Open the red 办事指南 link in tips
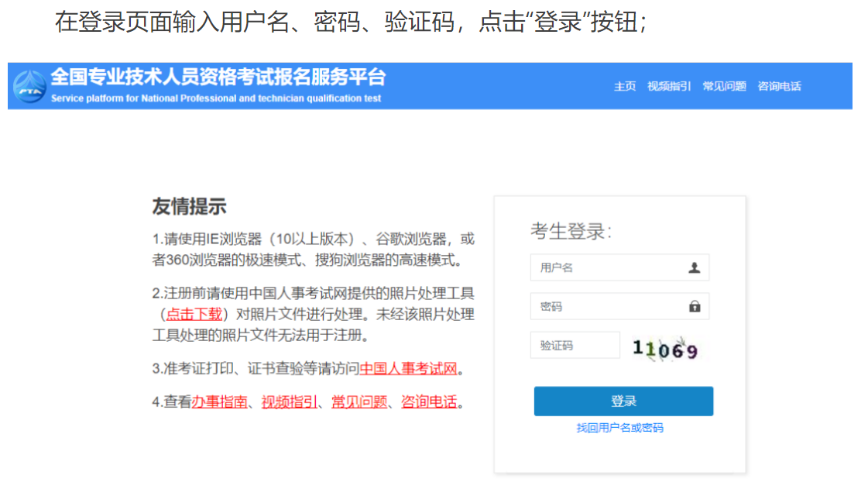This screenshot has width=868, height=479. 219,401
